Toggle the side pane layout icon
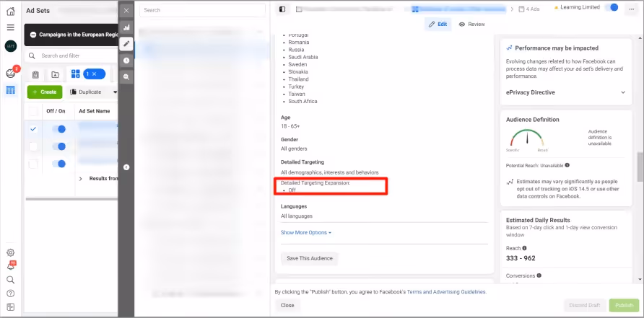This screenshot has width=644, height=318. 282,9
